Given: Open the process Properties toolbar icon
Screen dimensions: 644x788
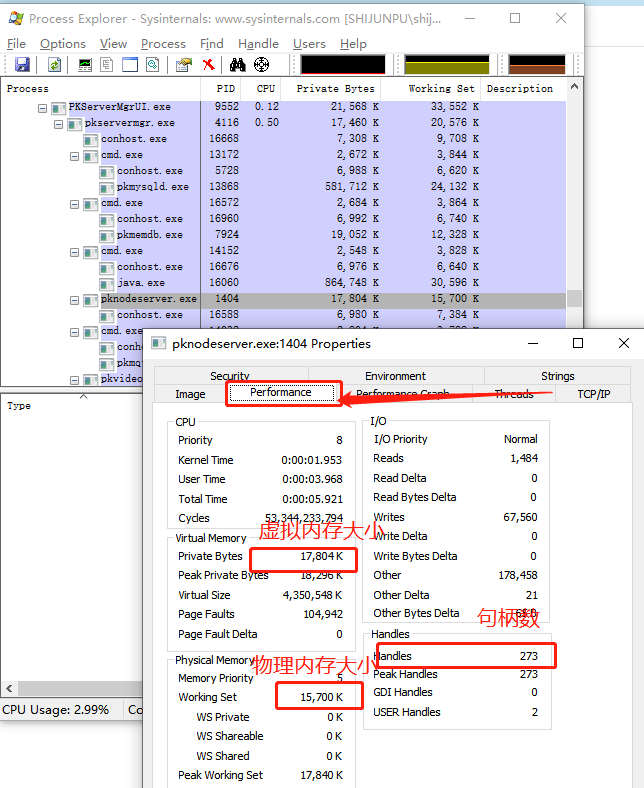Looking at the screenshot, I should 184,64.
